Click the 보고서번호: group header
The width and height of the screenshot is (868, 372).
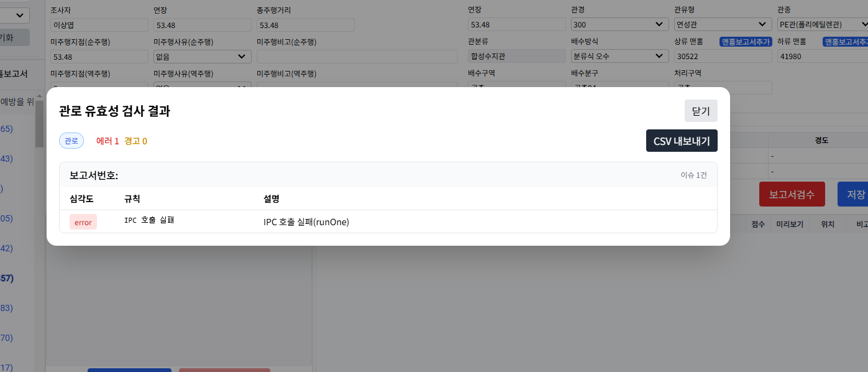[x=94, y=175]
